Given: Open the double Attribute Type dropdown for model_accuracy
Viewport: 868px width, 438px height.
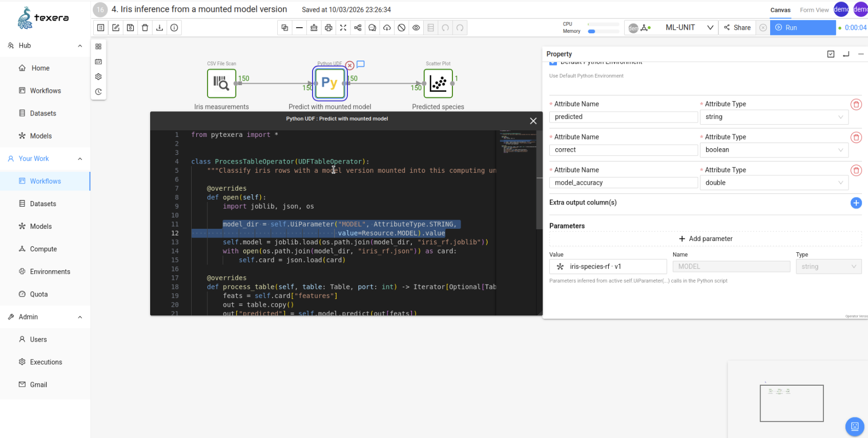Looking at the screenshot, I should pos(774,183).
